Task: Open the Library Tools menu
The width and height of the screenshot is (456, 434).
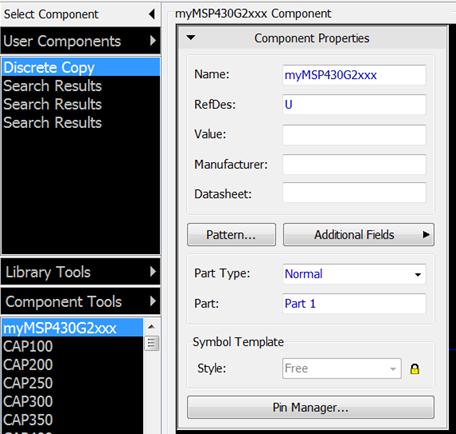Action: click(80, 272)
